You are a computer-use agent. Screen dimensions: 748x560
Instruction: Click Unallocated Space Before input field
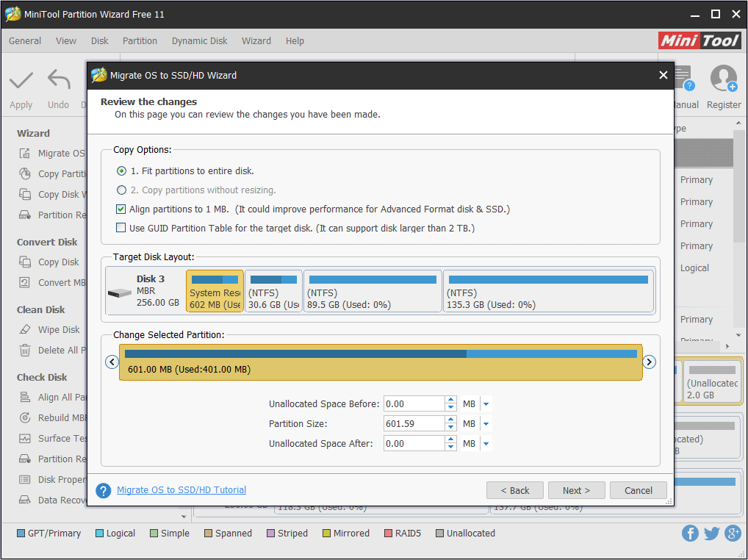[x=414, y=404]
